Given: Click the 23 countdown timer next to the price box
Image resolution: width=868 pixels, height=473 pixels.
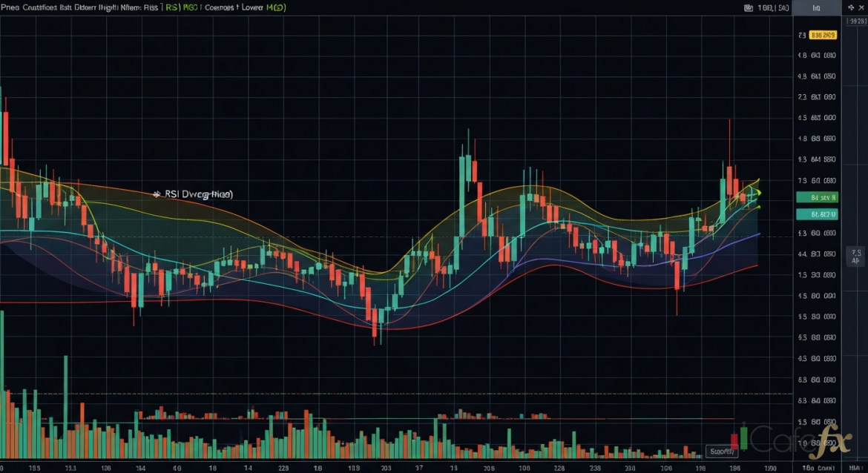Looking at the screenshot, I should 801,34.
